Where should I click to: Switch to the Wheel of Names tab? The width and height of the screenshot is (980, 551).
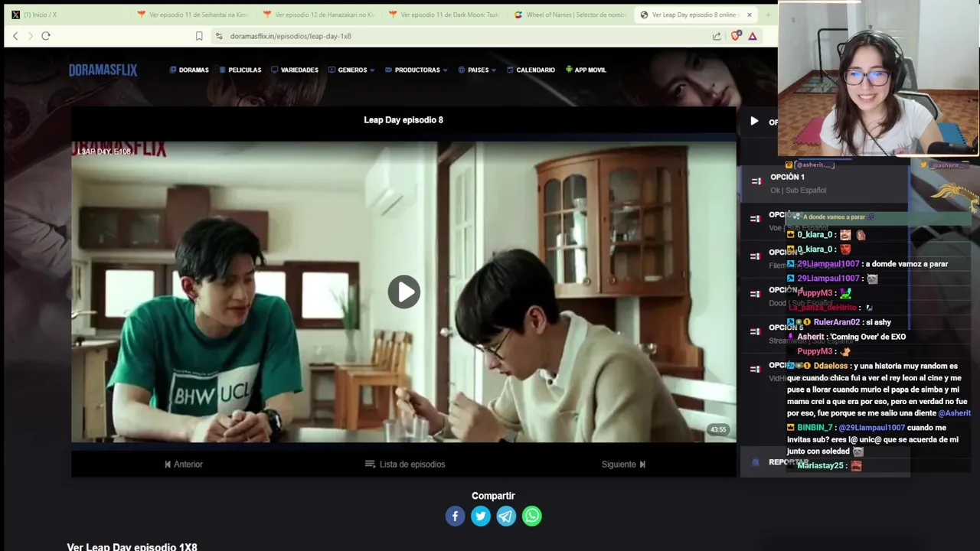click(x=570, y=15)
